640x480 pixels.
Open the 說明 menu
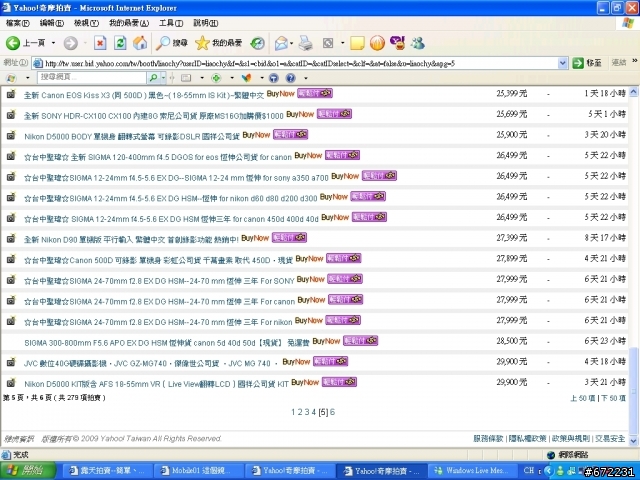(205, 23)
